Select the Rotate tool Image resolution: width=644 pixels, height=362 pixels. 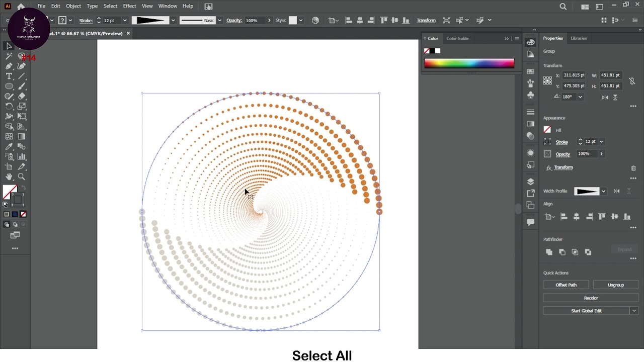pyautogui.click(x=9, y=107)
